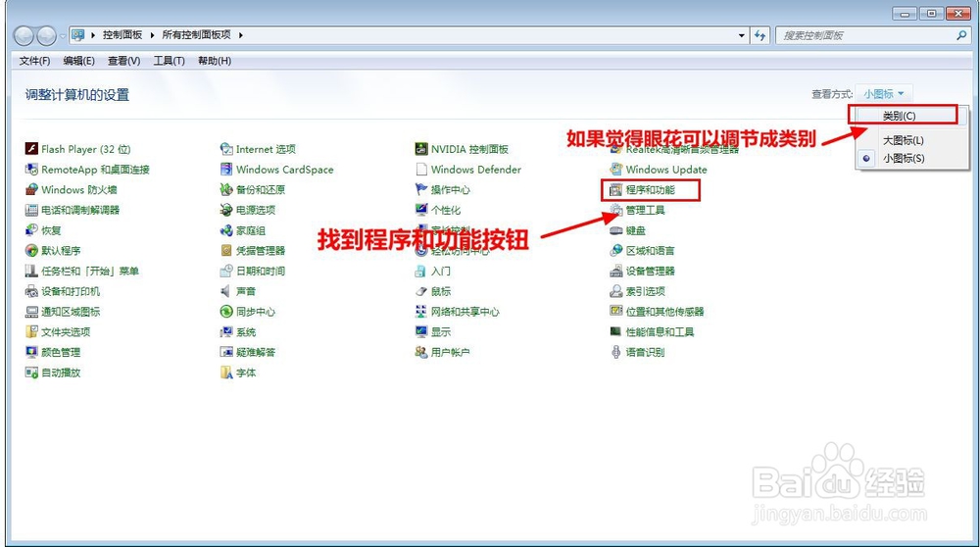
Task: Refresh the address bar view
Action: [760, 35]
